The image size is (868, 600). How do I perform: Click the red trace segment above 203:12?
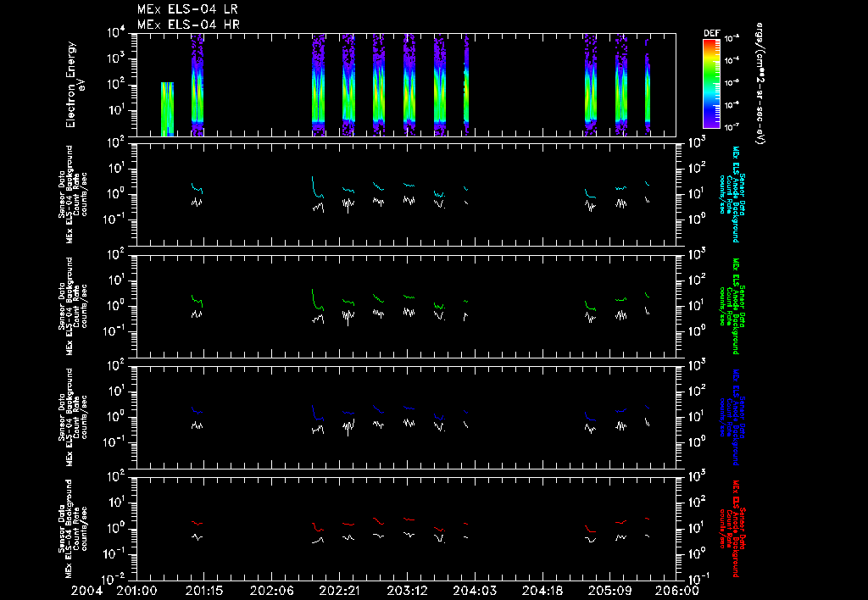[409, 519]
